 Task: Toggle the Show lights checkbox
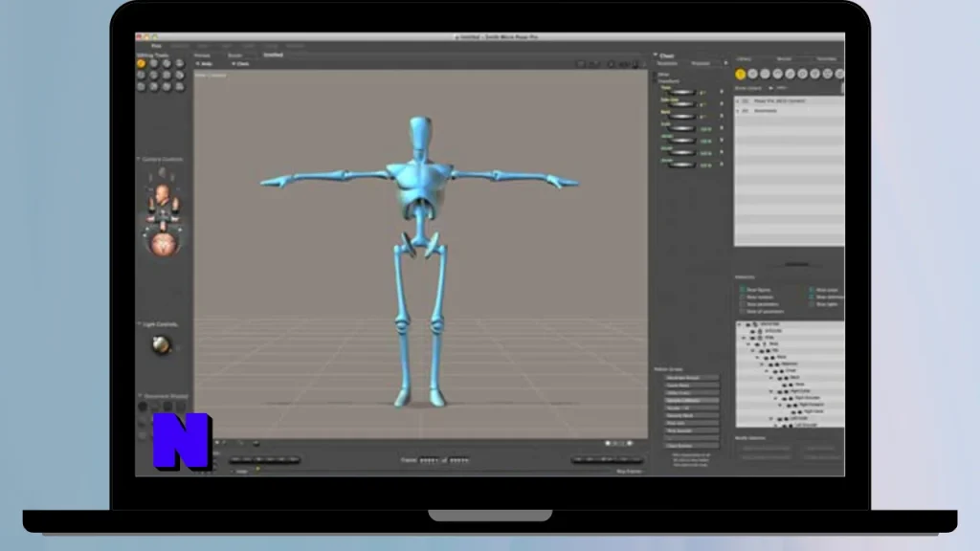[x=812, y=304]
